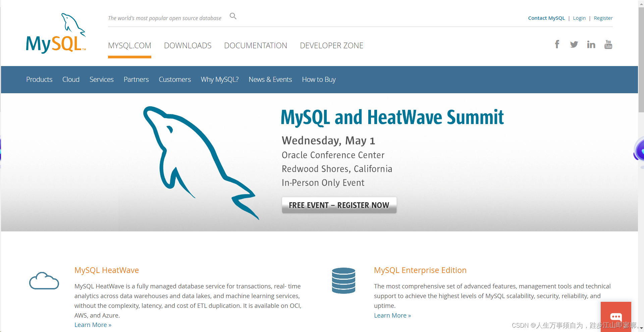Open the search magnifier icon
Image resolution: width=644 pixels, height=332 pixels.
click(x=233, y=16)
